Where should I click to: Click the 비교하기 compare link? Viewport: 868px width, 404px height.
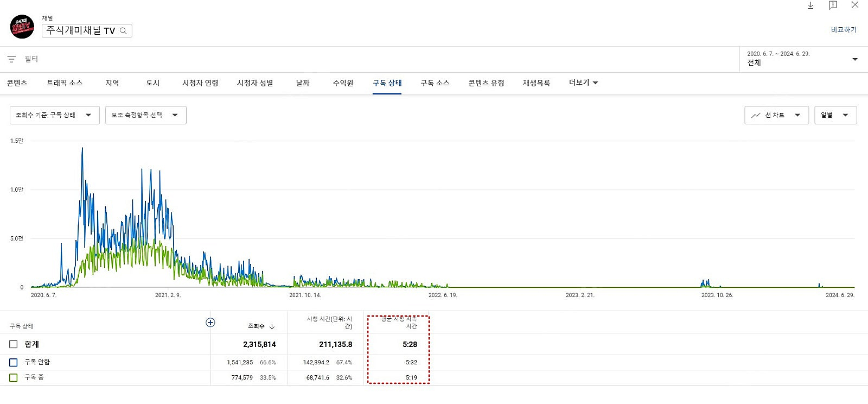tap(844, 30)
